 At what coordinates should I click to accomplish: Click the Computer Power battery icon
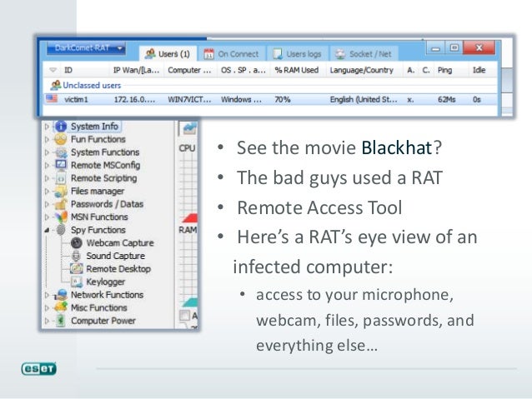pos(60,321)
